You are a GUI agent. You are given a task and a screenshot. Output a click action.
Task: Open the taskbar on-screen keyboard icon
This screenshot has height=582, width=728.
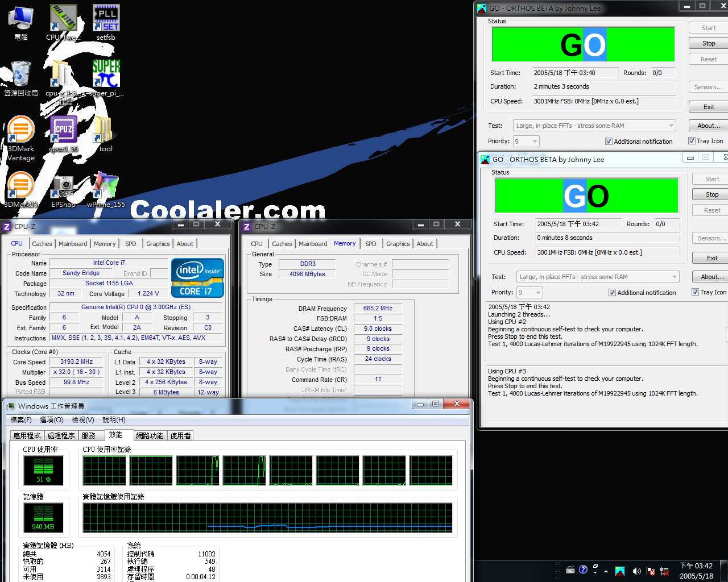570,570
